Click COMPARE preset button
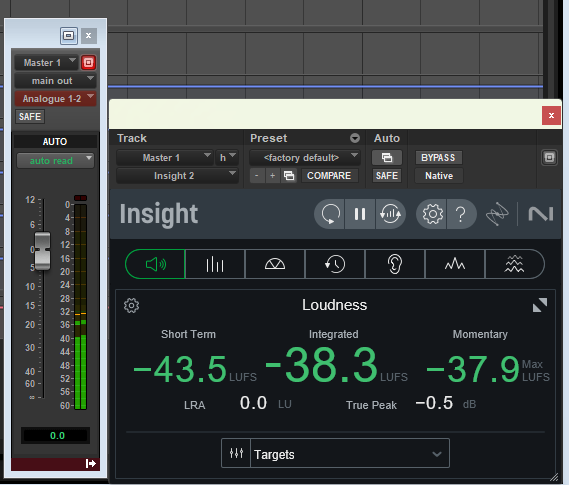This screenshot has width=569, height=485. click(329, 176)
